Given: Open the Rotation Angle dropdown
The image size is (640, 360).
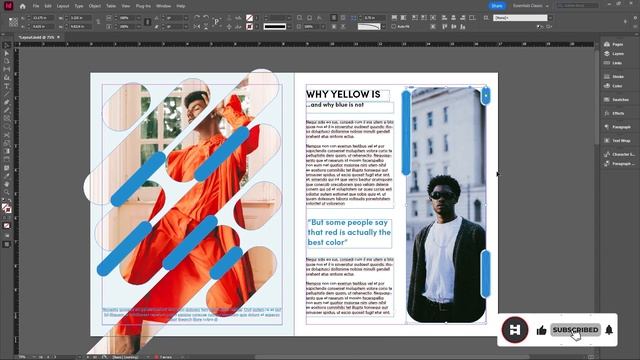Looking at the screenshot, I should pyautogui.click(x=186, y=18).
